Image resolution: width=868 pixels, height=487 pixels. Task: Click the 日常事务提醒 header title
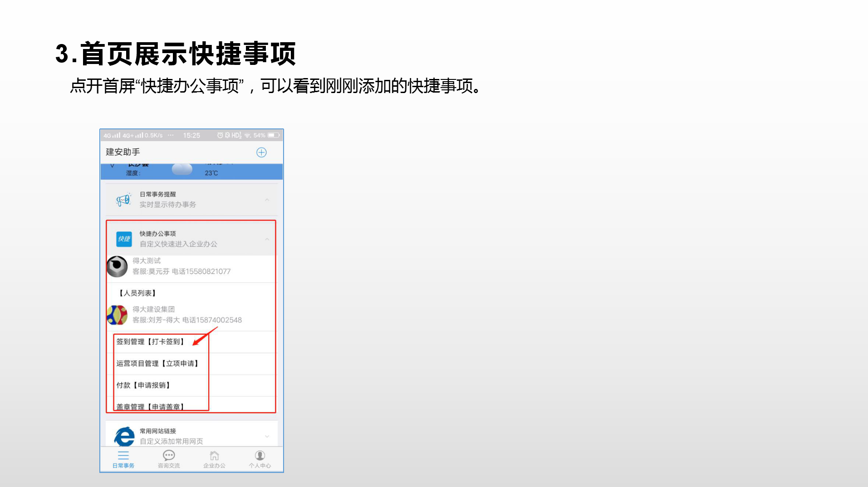click(x=157, y=194)
